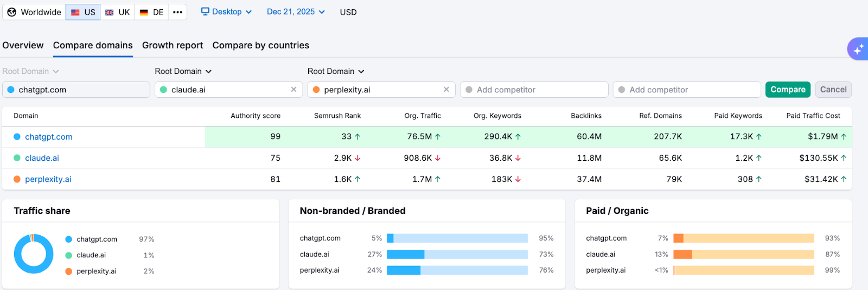Click the Ref. Domains column header

coord(660,116)
